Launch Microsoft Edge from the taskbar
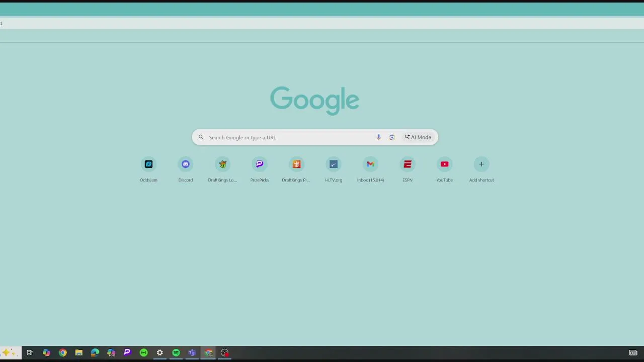644x362 pixels. pyautogui.click(x=95, y=353)
